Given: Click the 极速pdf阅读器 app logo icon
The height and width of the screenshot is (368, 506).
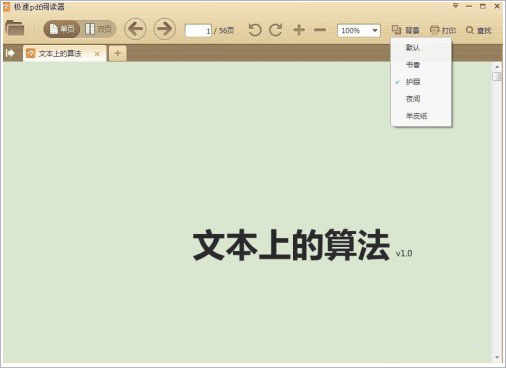Looking at the screenshot, I should coord(7,6).
